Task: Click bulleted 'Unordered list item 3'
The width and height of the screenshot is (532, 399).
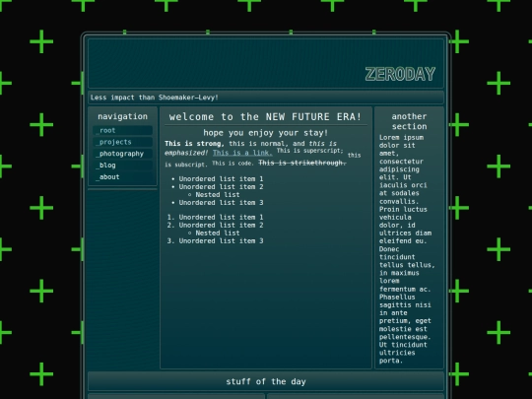Action: 221,203
